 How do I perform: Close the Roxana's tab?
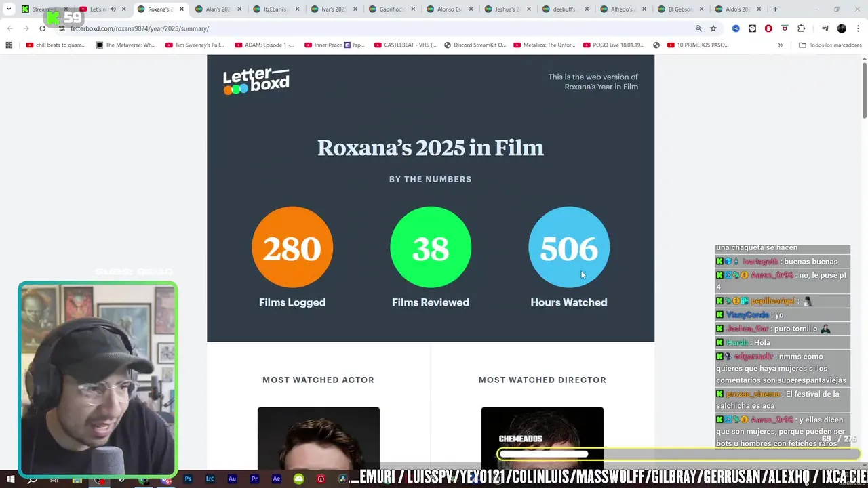point(182,9)
